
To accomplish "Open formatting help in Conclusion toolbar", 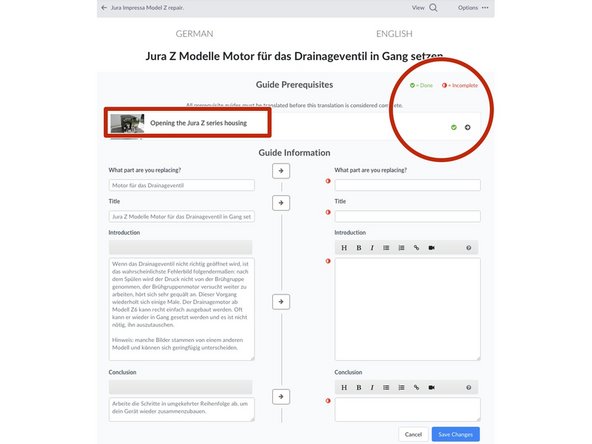I will [x=469, y=388].
